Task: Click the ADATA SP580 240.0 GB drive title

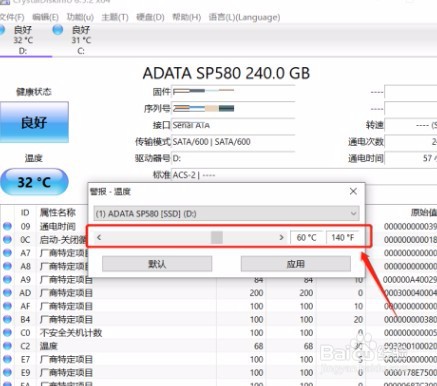Action: tap(226, 73)
